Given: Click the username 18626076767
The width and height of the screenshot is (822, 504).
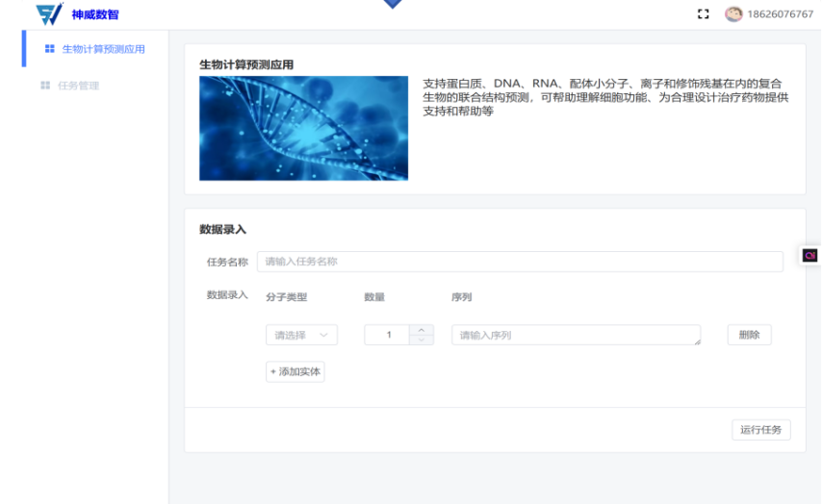Looking at the screenshot, I should (780, 14).
